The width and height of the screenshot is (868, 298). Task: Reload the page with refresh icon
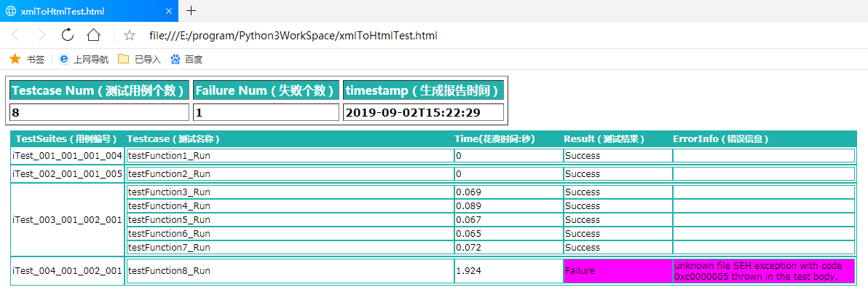coord(68,35)
